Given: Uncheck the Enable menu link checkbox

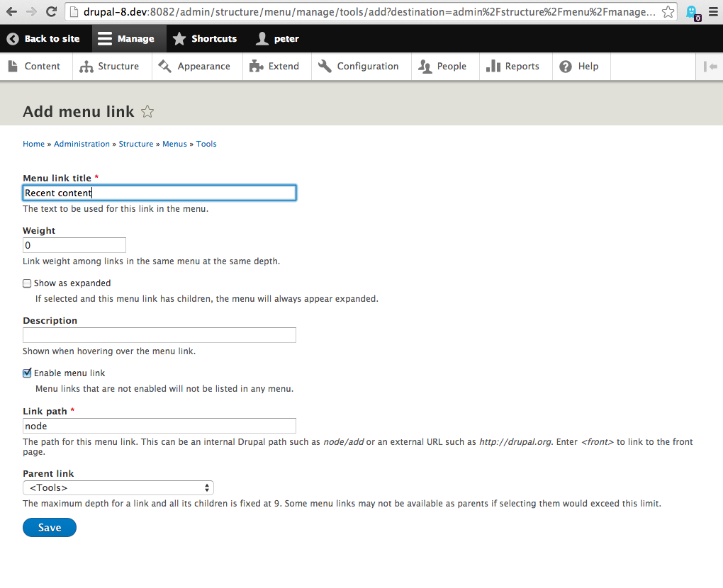Looking at the screenshot, I should (x=27, y=373).
